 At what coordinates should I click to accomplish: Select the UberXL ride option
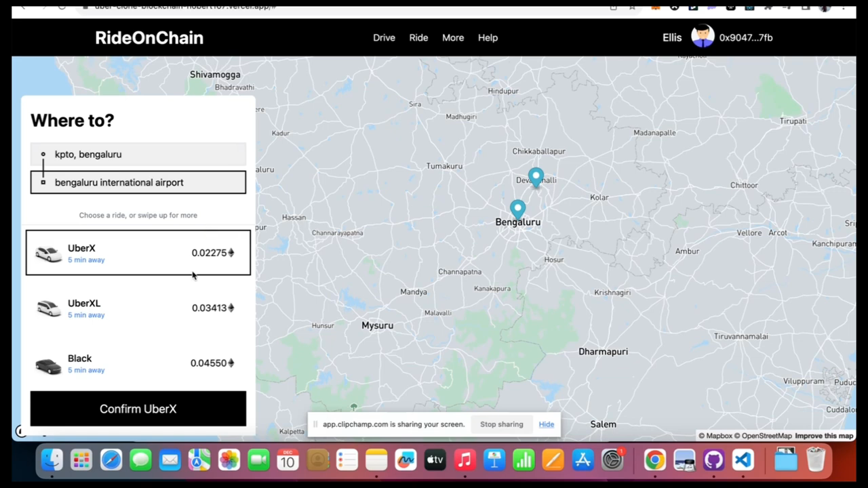138,308
